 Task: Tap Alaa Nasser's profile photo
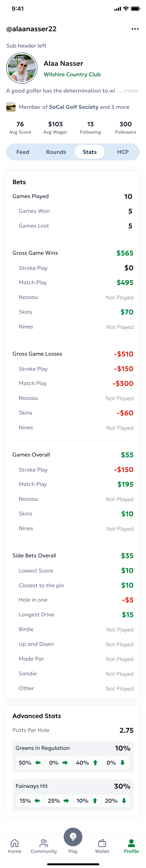pos(22,68)
